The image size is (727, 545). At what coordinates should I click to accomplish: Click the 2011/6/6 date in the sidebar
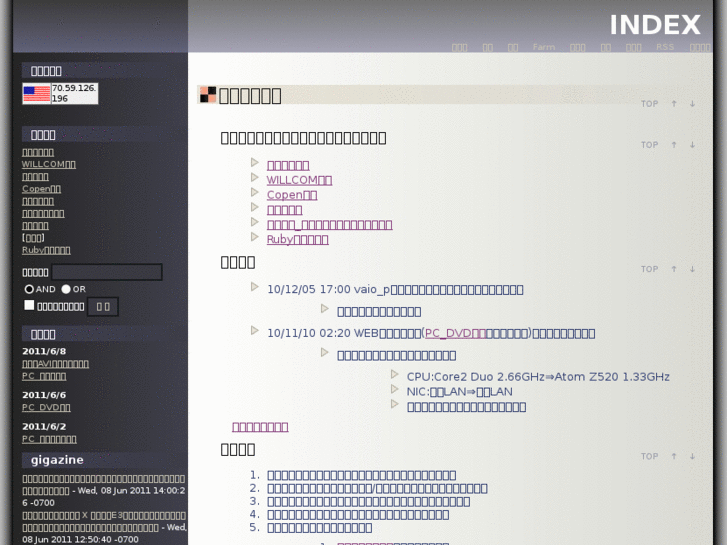(x=44, y=395)
